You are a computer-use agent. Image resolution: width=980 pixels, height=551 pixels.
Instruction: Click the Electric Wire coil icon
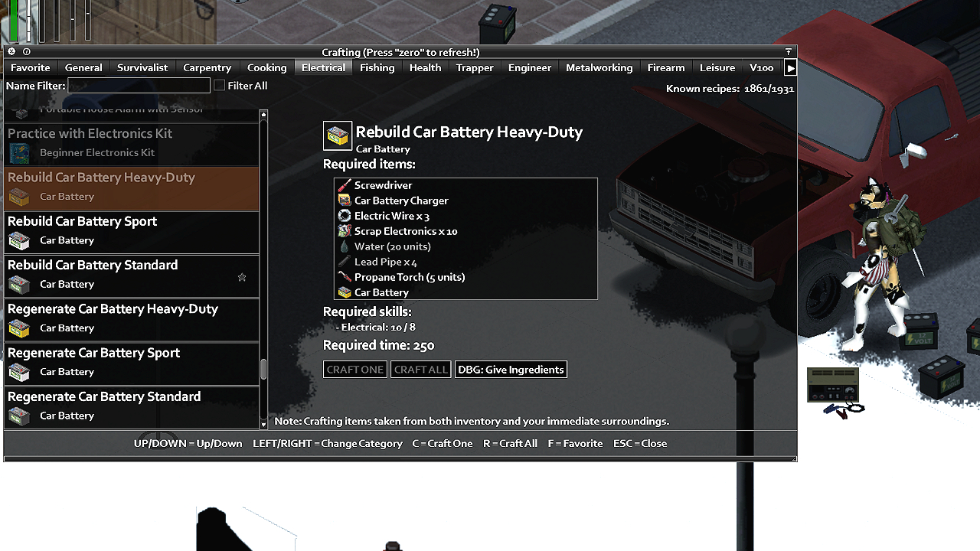[345, 216]
